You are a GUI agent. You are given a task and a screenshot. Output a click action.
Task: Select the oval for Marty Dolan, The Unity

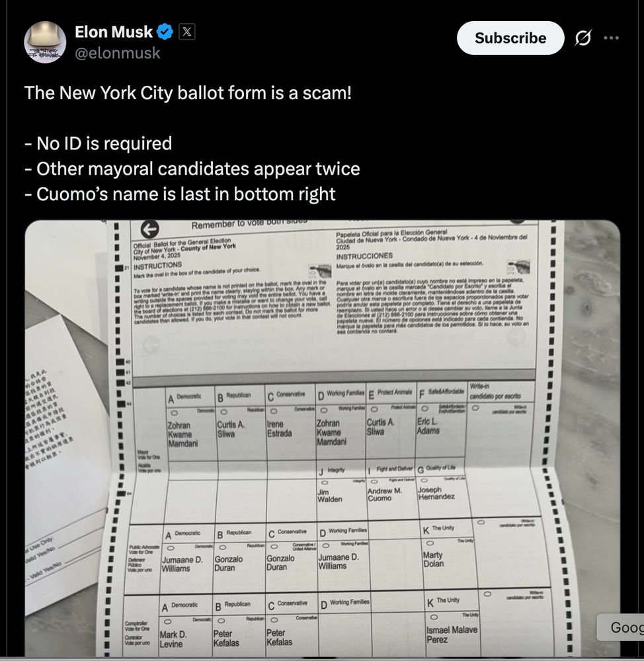pyautogui.click(x=428, y=543)
